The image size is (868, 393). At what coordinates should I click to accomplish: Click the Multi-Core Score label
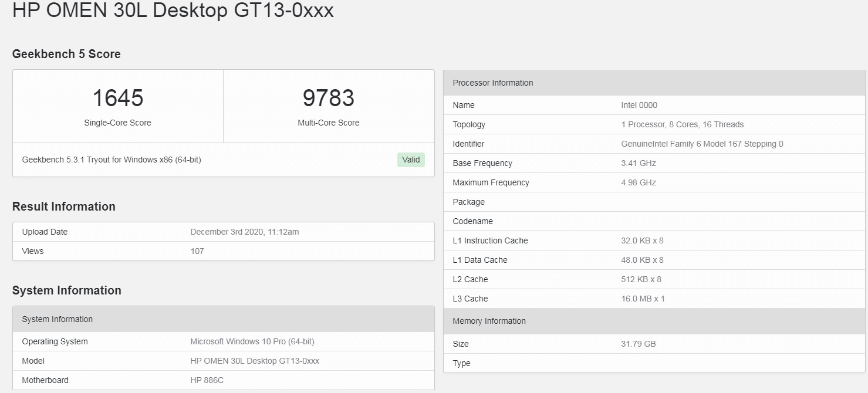pos(329,123)
